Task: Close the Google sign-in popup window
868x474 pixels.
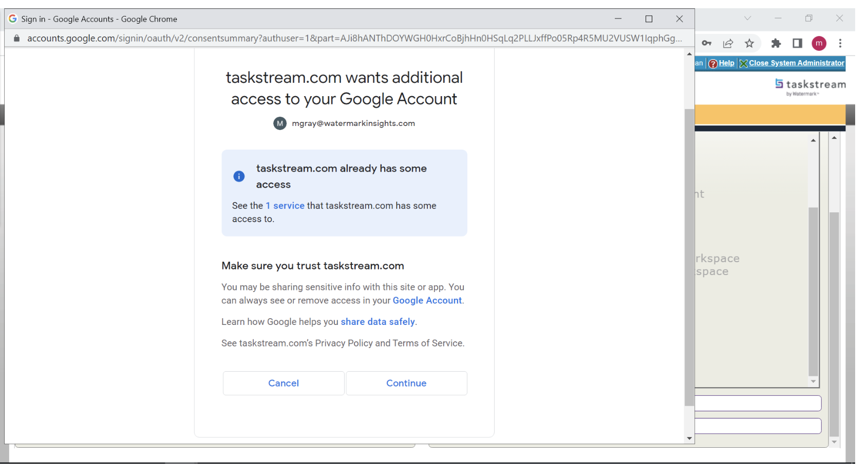Action: [680, 19]
